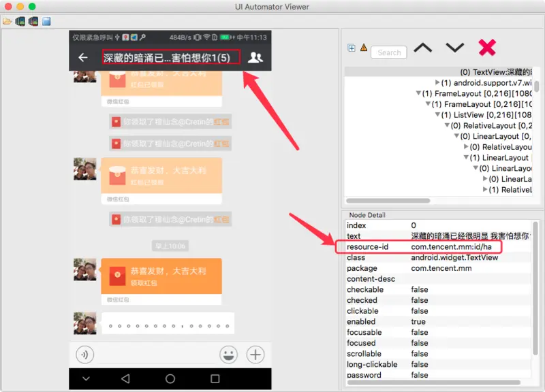Select the resource-id value com.tencent.mm:id/ha

pyautogui.click(x=451, y=247)
